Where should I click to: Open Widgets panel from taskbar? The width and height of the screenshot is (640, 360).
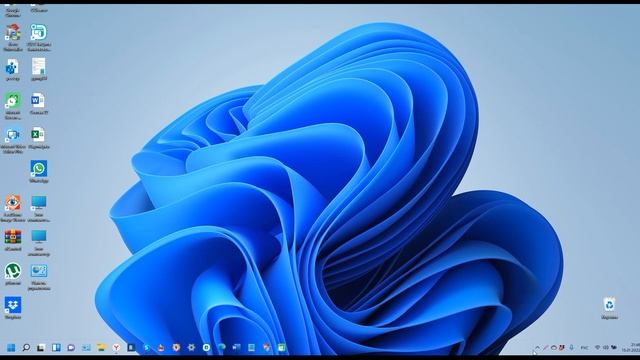coord(56,347)
